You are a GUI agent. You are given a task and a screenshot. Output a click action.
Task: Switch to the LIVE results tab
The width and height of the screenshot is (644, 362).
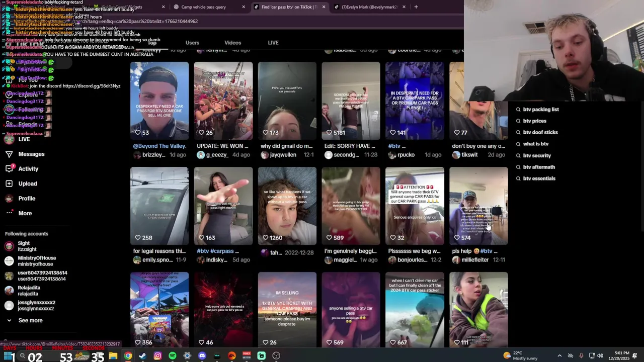pyautogui.click(x=273, y=43)
